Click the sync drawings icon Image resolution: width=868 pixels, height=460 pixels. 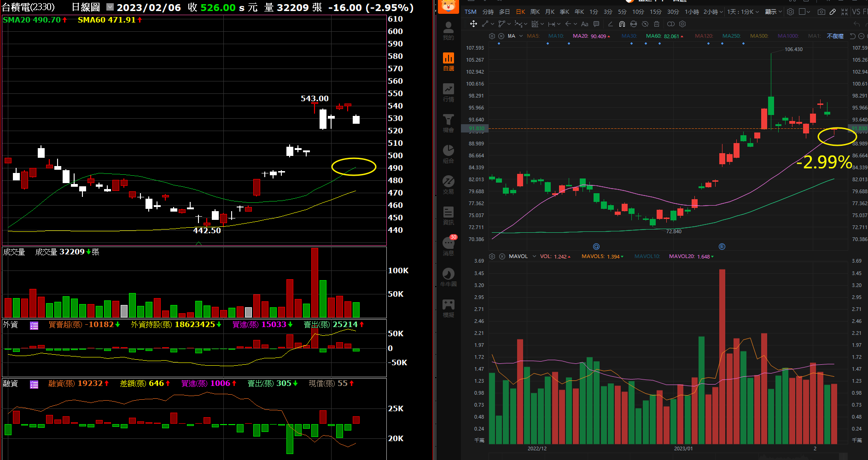[634, 24]
